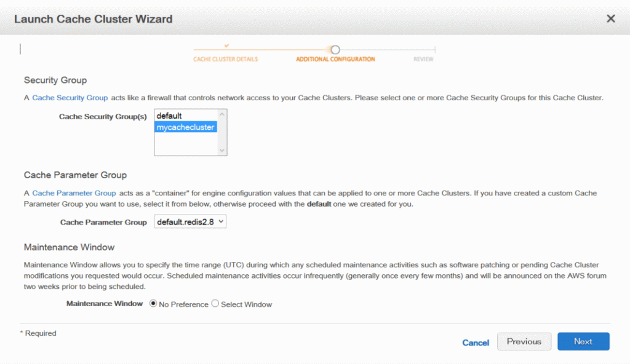Screen dimensions: 630x364
Task: Click the Cache Cluster Details checkmark
Action: pyautogui.click(x=226, y=45)
